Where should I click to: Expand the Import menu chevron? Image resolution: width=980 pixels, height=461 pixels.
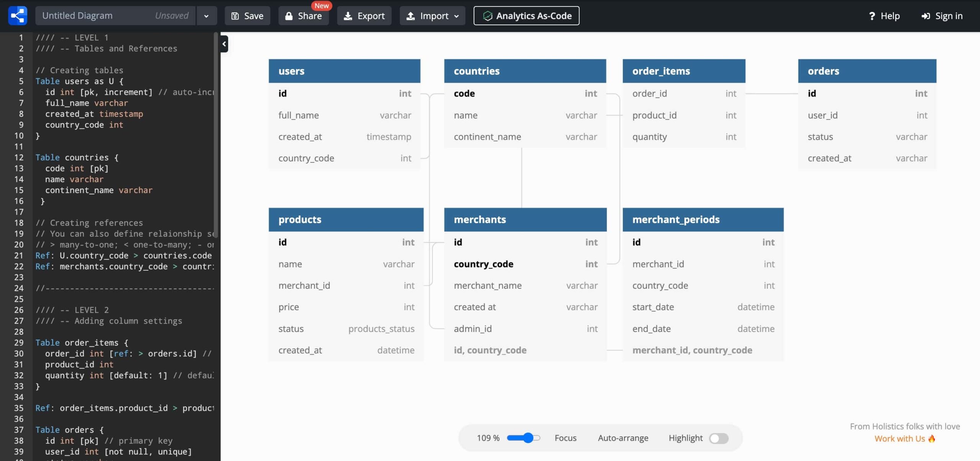click(456, 16)
